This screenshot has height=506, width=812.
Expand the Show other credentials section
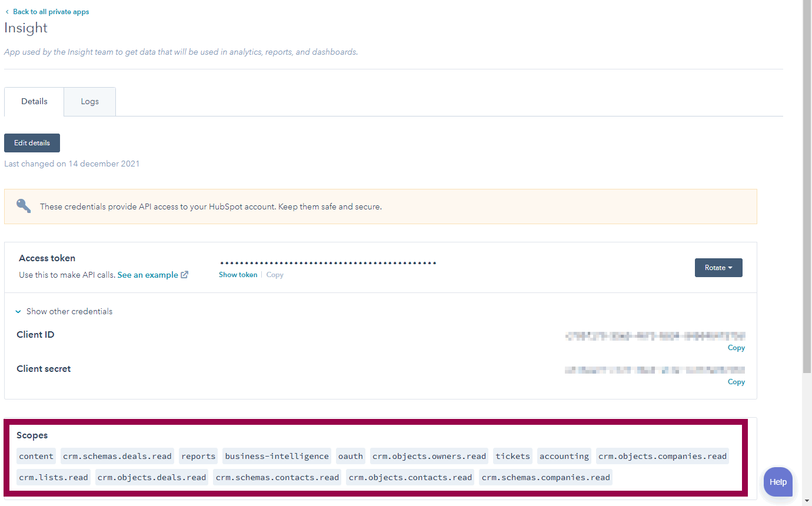click(69, 311)
